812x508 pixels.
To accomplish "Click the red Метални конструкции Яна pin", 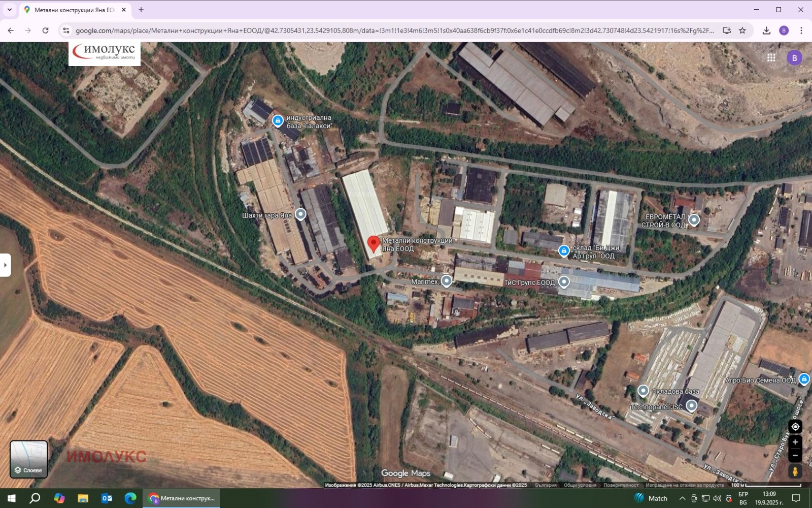I will pyautogui.click(x=374, y=243).
